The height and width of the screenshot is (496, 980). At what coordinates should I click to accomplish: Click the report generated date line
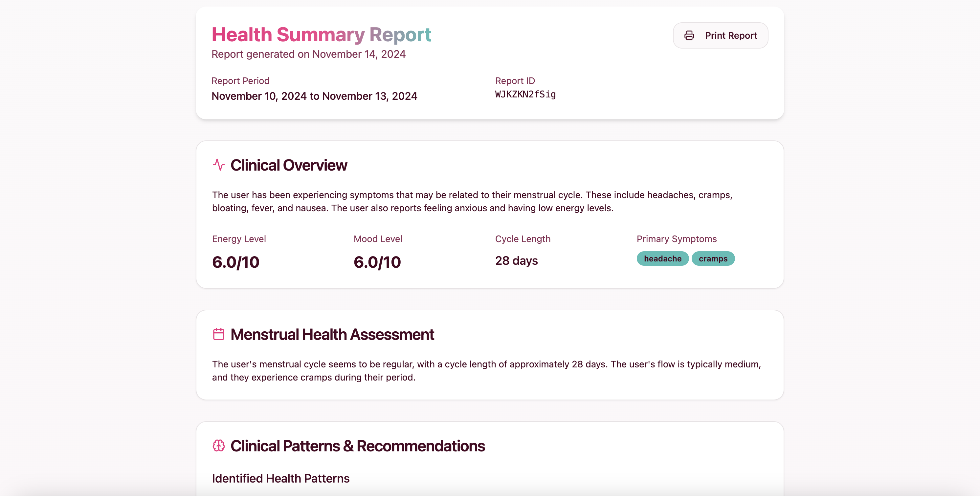click(308, 54)
